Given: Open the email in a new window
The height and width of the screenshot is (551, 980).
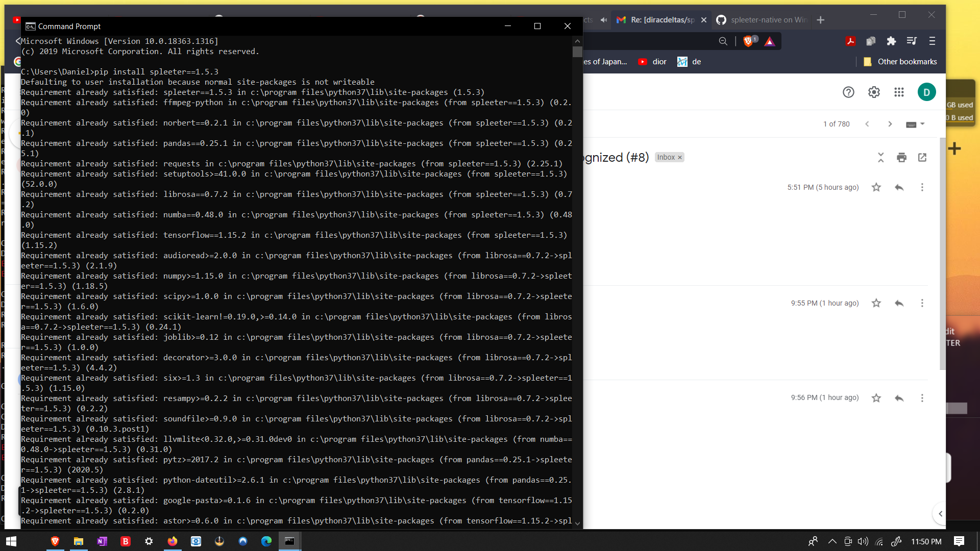Looking at the screenshot, I should (x=922, y=158).
